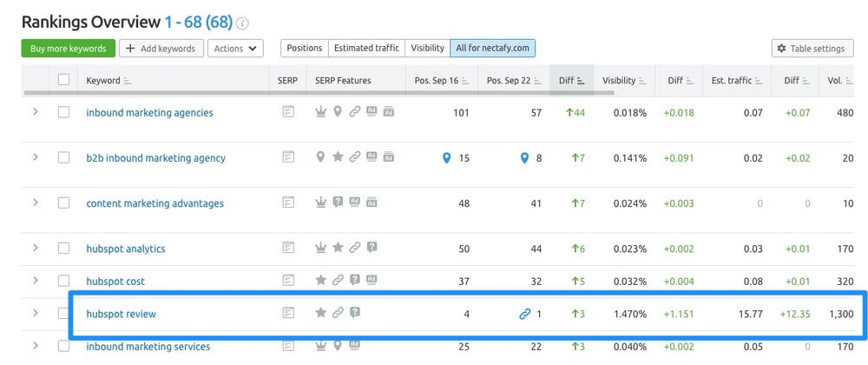The width and height of the screenshot is (868, 365).
Task: Check the hubspot cost row
Action: 63,281
